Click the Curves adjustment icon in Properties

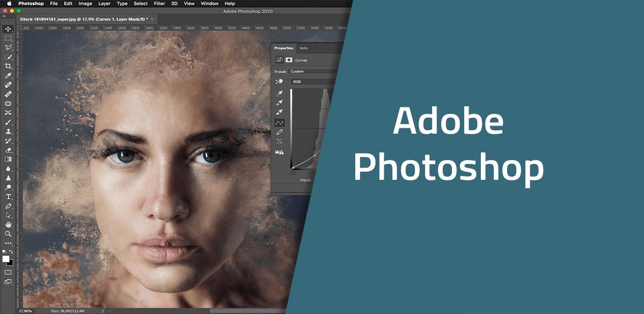(x=279, y=60)
